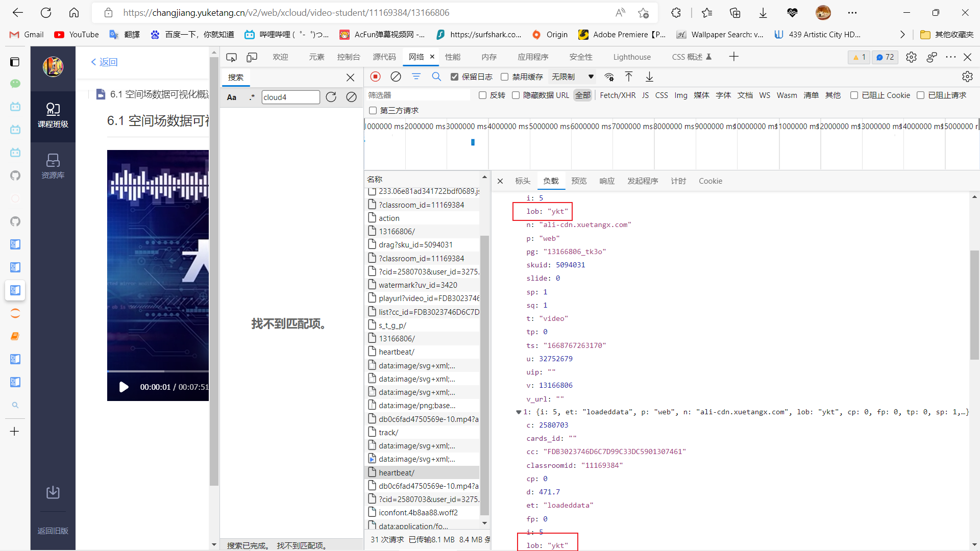Click the 返回 back link

(104, 62)
